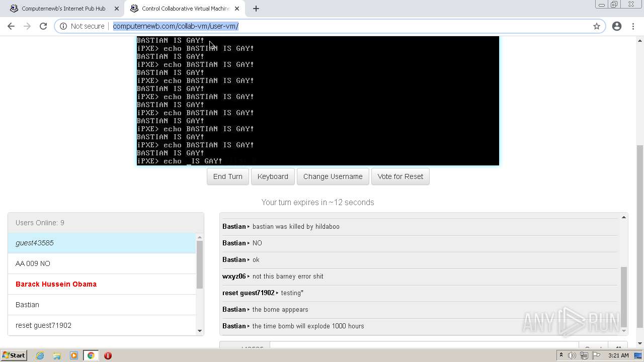This screenshot has width=644, height=362.
Task: Switch to Computernewb's Internet Pub Hub tab
Action: pos(64,9)
